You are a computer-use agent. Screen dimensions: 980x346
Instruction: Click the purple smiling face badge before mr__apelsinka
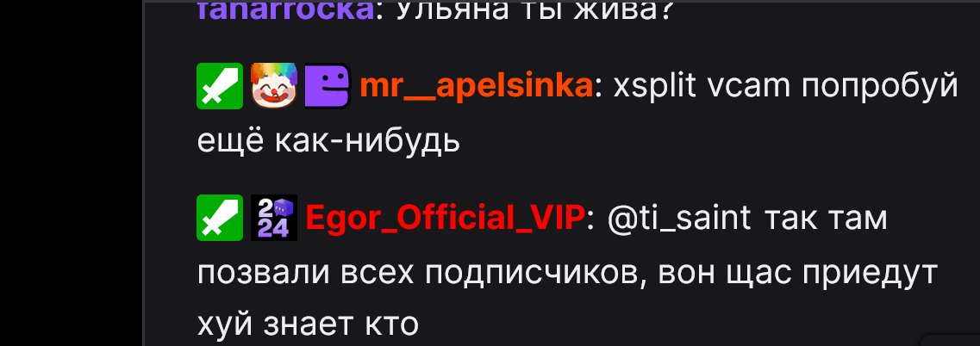(328, 86)
